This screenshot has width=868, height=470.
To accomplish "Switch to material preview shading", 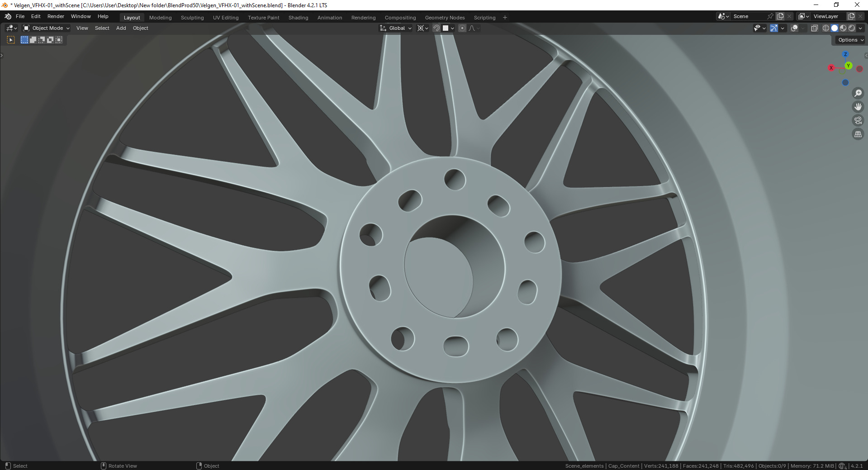I will [x=843, y=28].
